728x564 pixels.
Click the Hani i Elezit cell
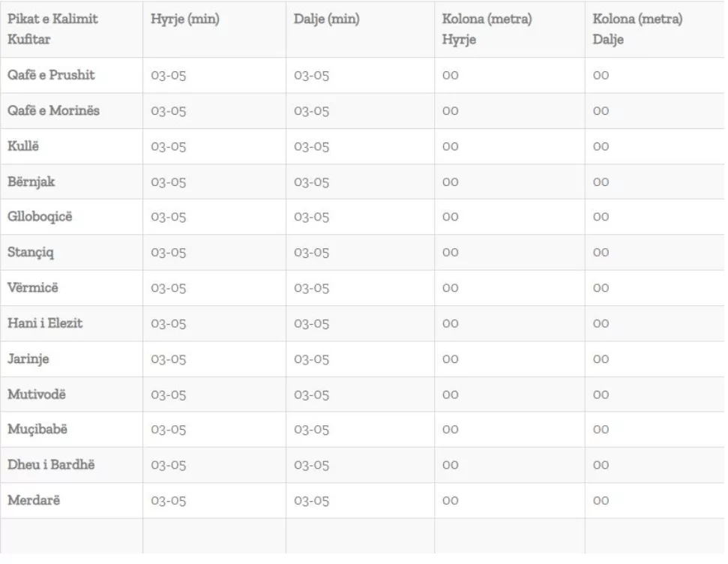point(45,323)
